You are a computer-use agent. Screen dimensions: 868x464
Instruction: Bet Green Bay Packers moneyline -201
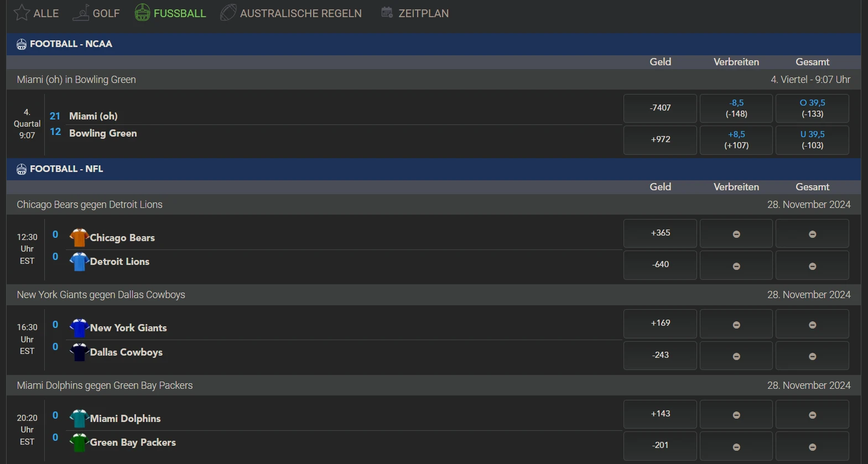(660, 446)
